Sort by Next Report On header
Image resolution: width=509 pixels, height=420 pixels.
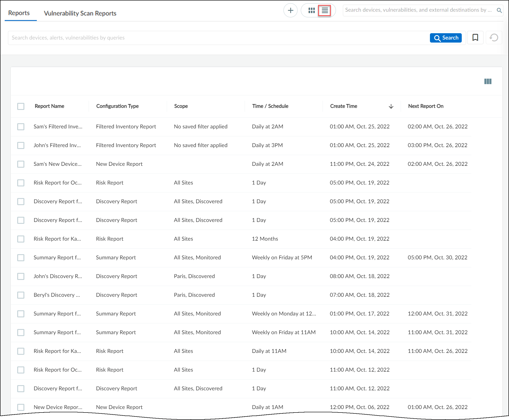coord(425,106)
